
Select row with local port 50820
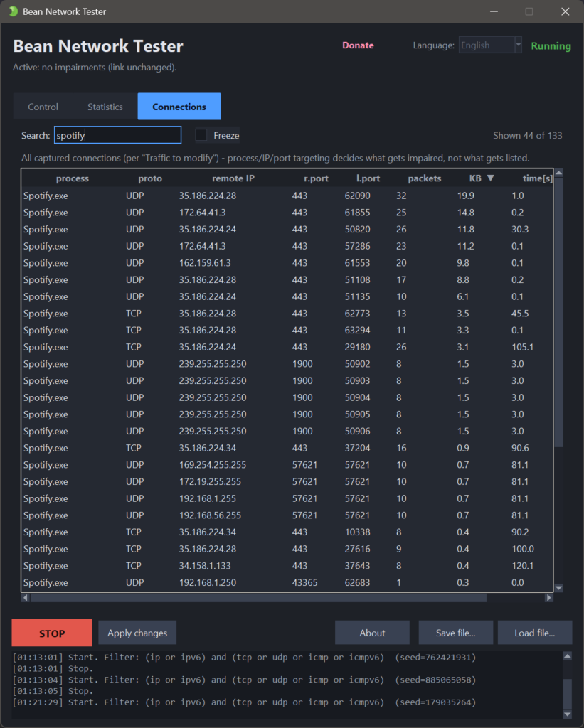(287, 229)
